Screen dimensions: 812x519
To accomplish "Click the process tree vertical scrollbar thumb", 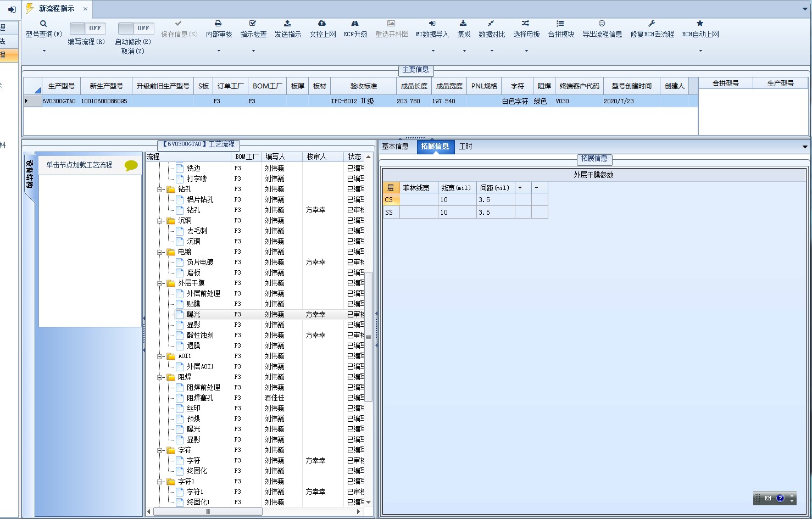I will point(369,337).
